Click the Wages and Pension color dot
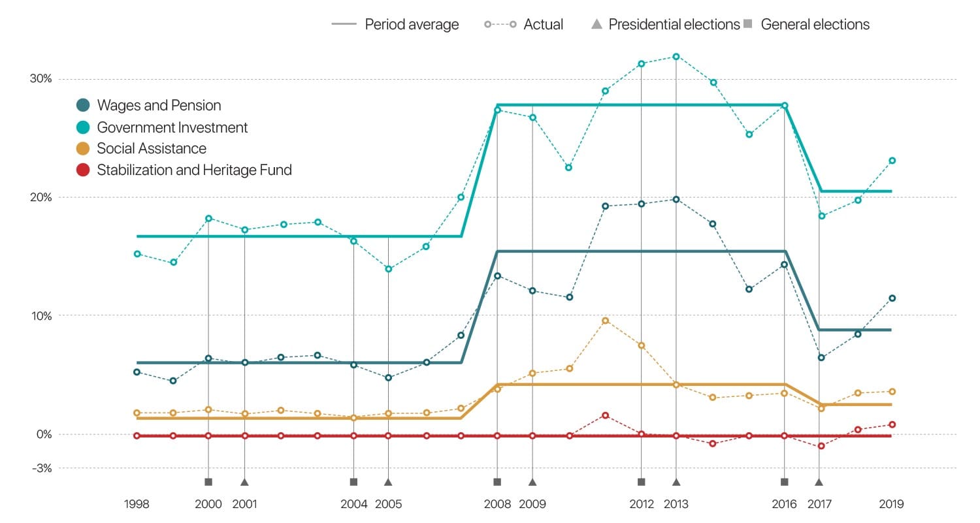 83,105
